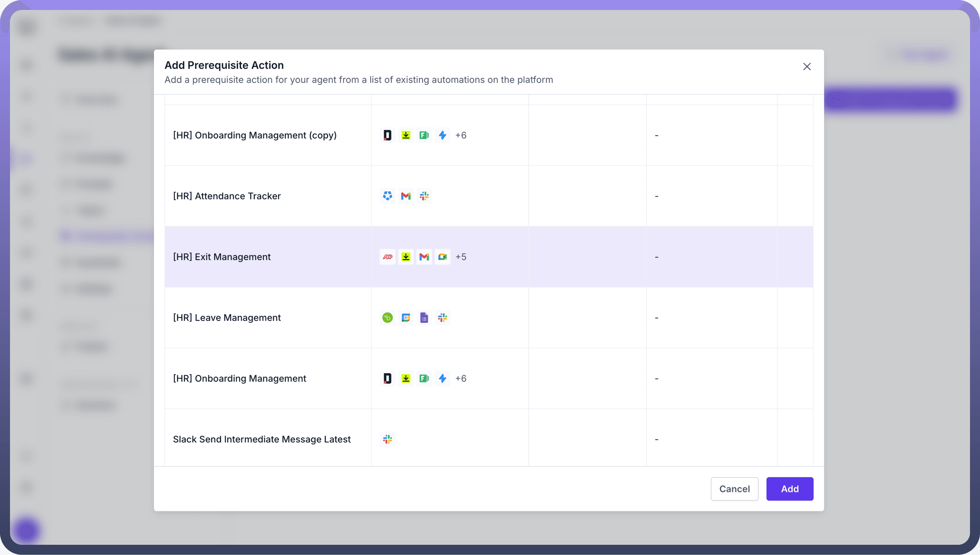Select [HR] Leave Management automation
The height and width of the screenshot is (555, 980).
coord(226,317)
